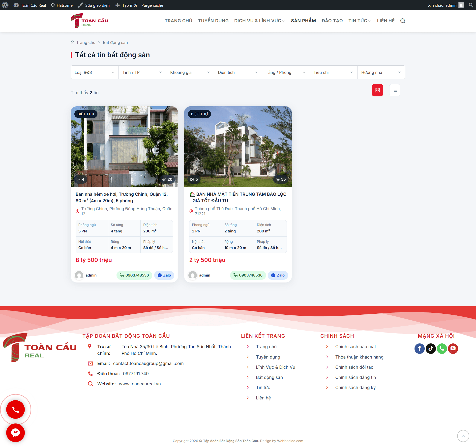Screen dimensions: 476x448
Task: Click Purge cache in admin bar
Action: (152, 5)
